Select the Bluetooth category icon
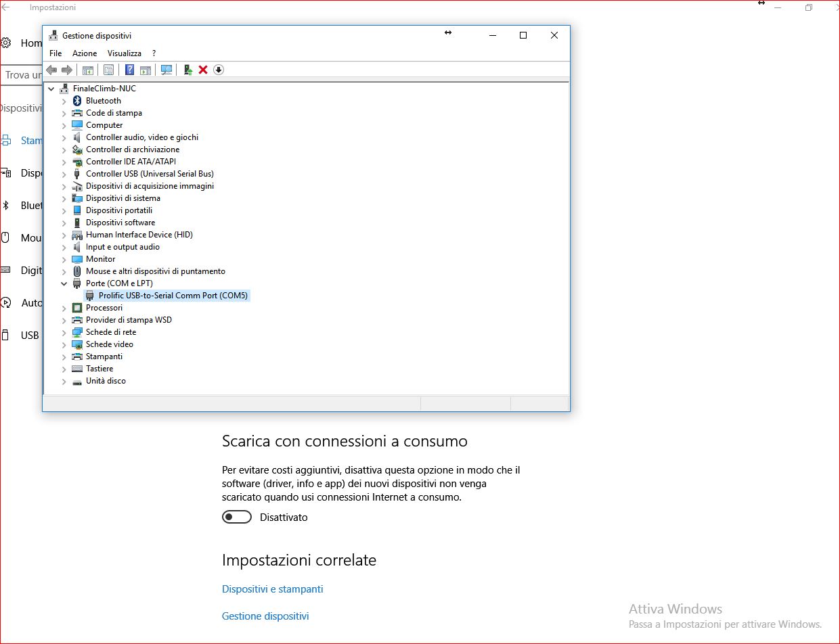 [x=77, y=101]
